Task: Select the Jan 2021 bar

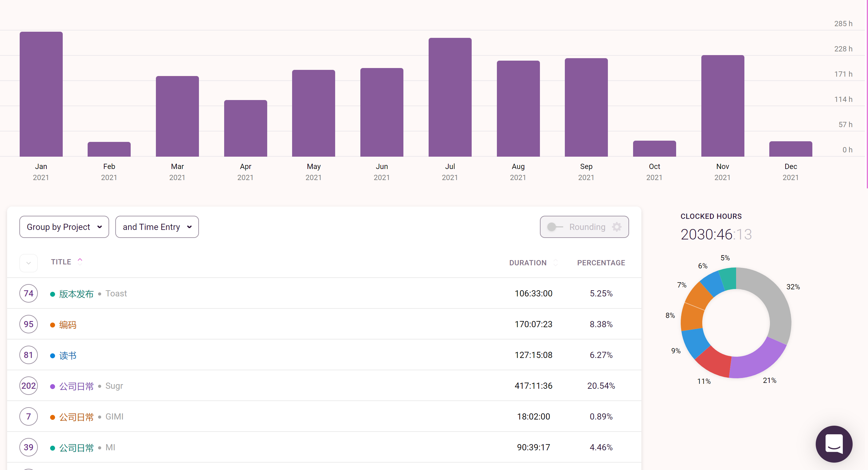Action: pyautogui.click(x=41, y=94)
